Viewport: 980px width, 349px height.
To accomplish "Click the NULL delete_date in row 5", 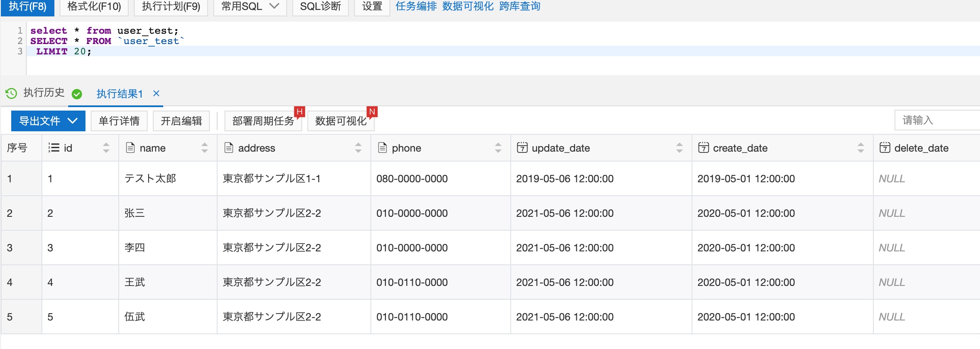I will (892, 317).
